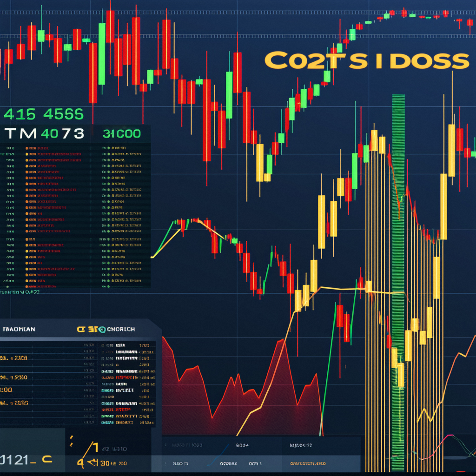Click the yellow C icon next to J121
The image size is (476, 476).
click(46, 459)
